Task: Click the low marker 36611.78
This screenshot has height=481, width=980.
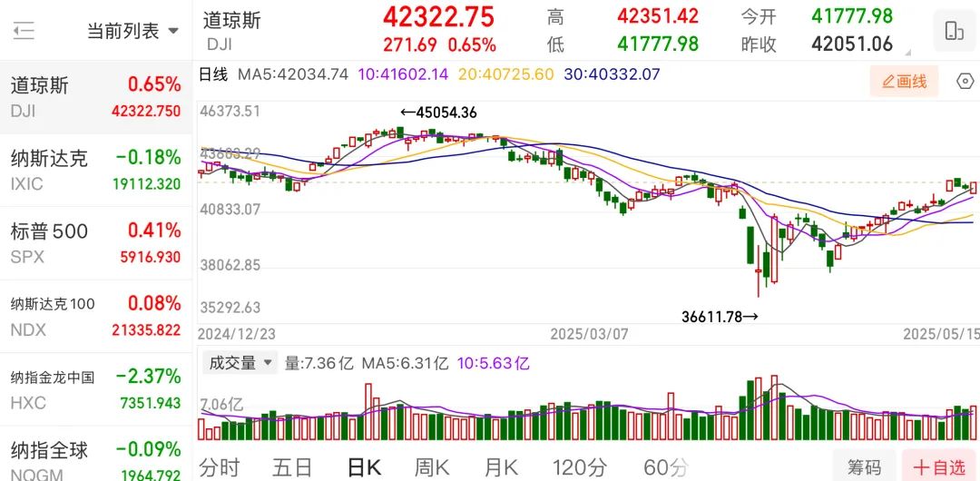Action: coord(720,317)
